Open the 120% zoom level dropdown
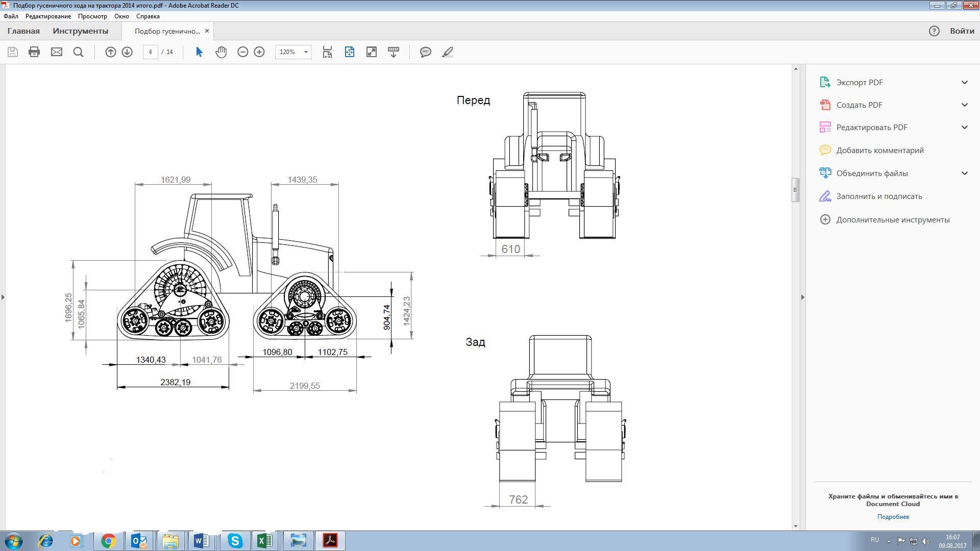This screenshot has width=980, height=551. point(306,52)
